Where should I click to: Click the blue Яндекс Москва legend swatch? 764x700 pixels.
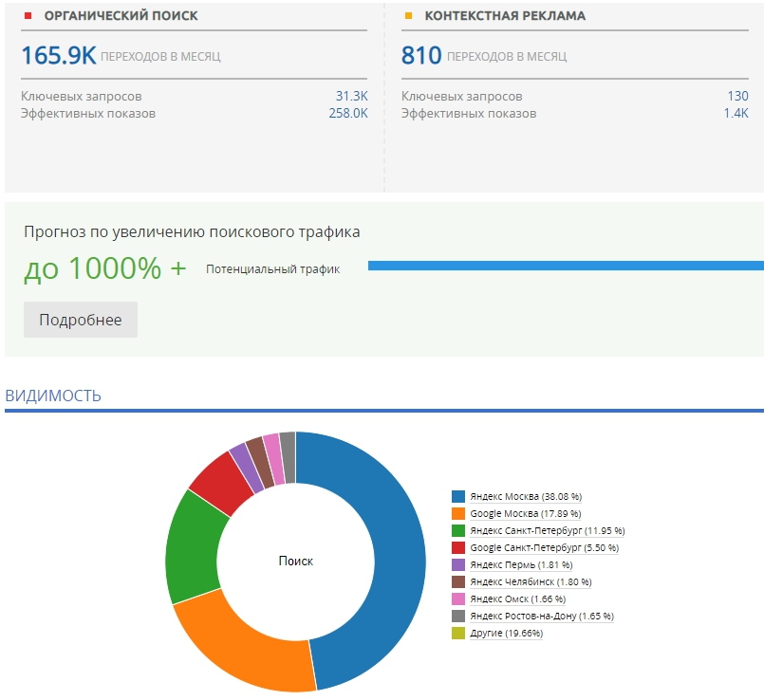(458, 496)
